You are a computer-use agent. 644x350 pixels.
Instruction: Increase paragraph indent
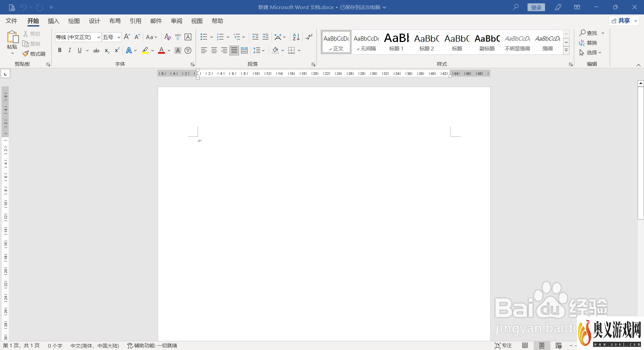click(265, 37)
